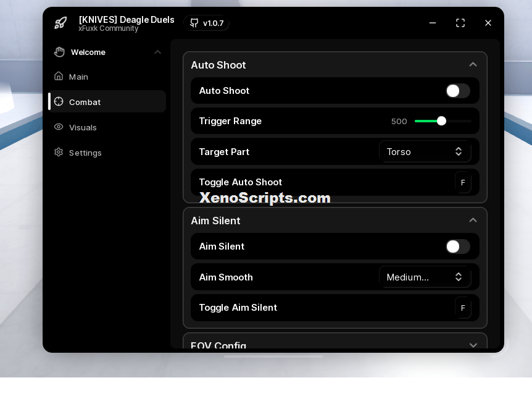Screen dimensions: 532x396
Task: Adjust the Trigger Range slider handle
Action: (x=441, y=121)
